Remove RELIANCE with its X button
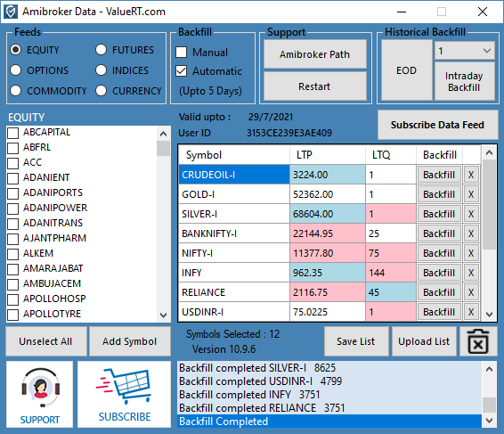The image size is (504, 434). 471,292
